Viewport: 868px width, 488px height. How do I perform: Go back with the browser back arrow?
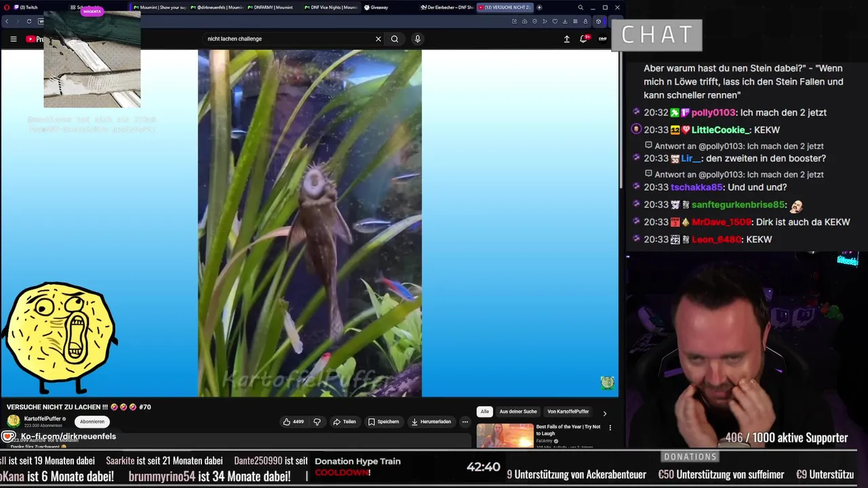click(x=7, y=21)
